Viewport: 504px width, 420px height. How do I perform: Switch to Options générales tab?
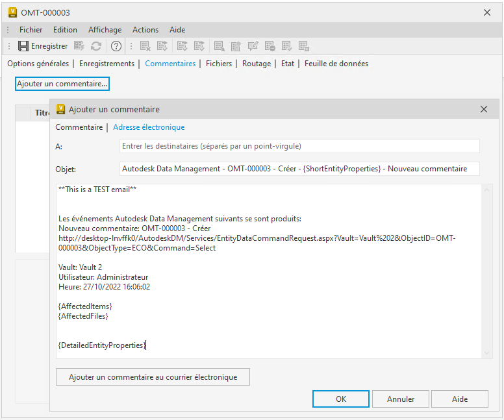pyautogui.click(x=38, y=64)
